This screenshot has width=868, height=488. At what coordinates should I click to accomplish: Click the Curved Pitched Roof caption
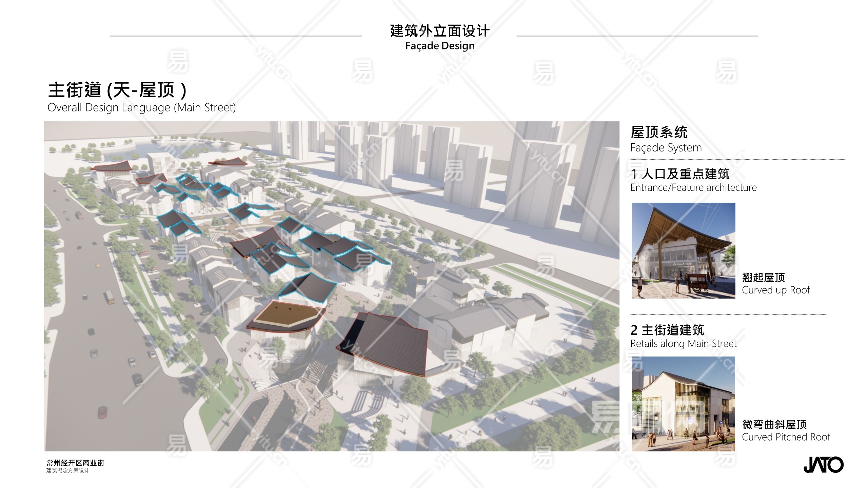(x=786, y=437)
